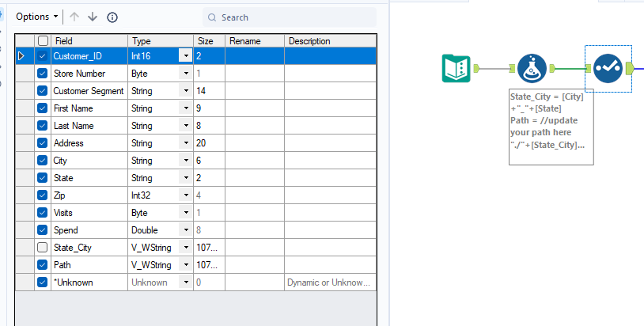Screen dimensions: 644x326
Task: Click the Input Data book tool icon
Action: (x=456, y=69)
